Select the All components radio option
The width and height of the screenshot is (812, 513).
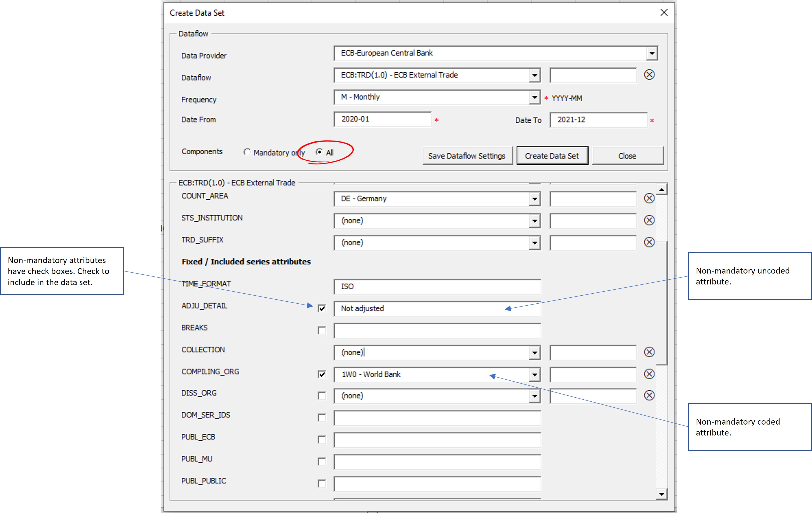(x=319, y=152)
